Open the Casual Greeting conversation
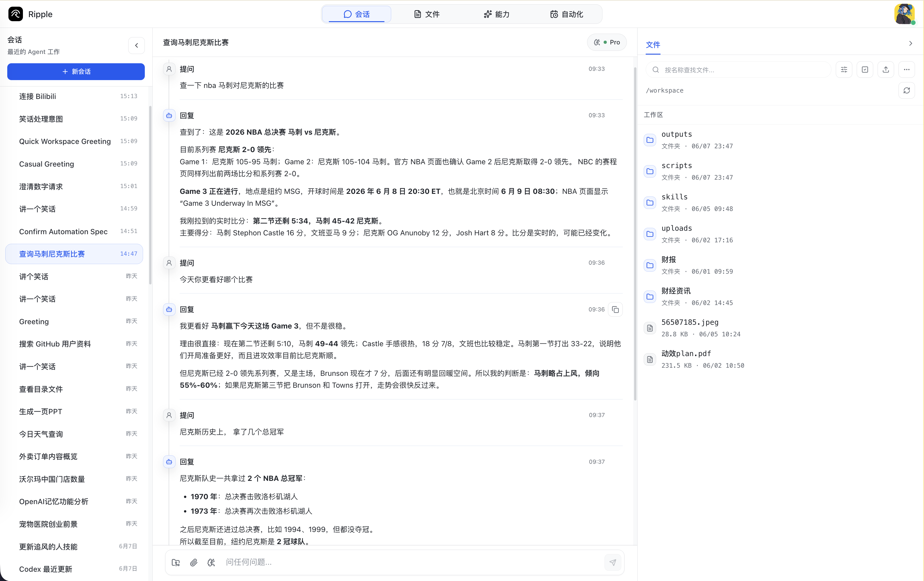The height and width of the screenshot is (581, 924). point(75,164)
